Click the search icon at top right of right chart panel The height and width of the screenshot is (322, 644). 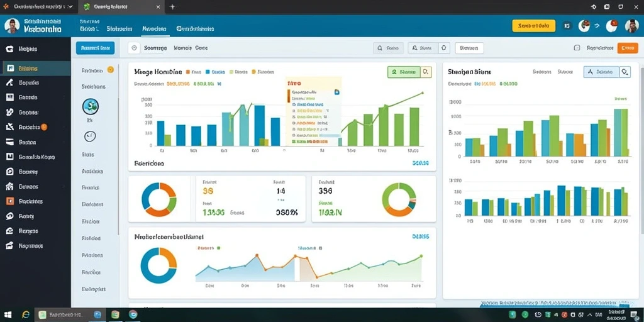[x=625, y=72]
